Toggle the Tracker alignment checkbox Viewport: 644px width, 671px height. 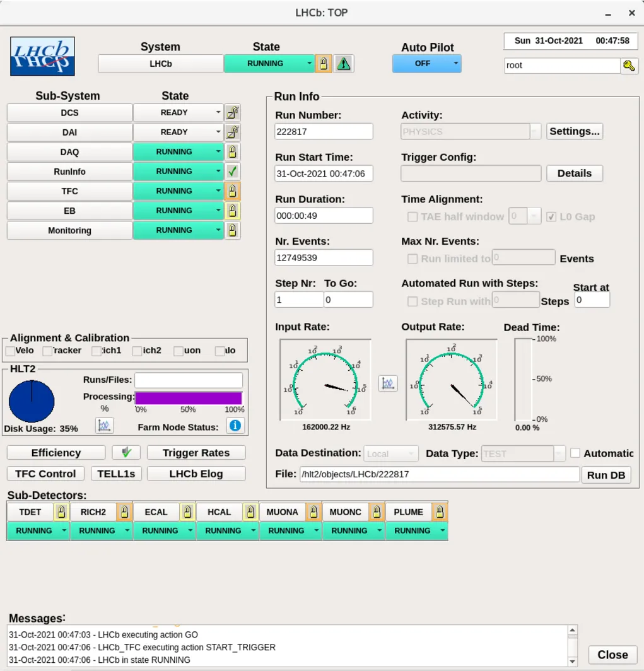coord(47,351)
